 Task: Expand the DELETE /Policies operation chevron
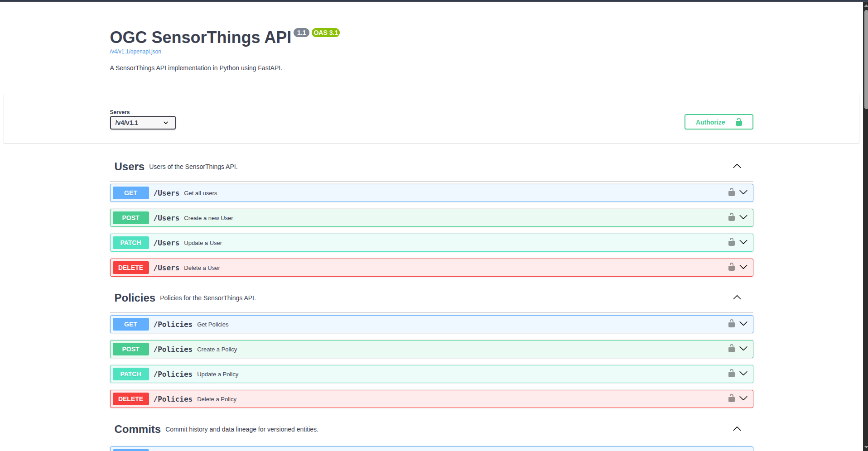point(743,398)
